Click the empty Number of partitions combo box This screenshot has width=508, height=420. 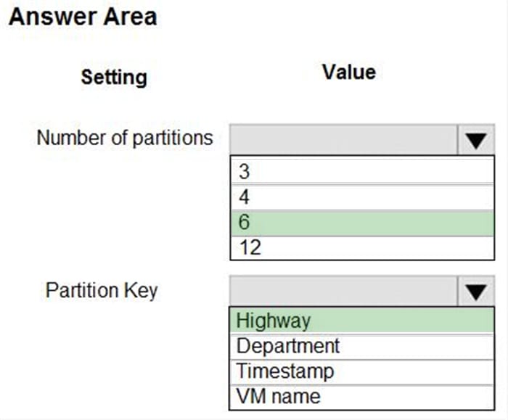[x=343, y=139]
